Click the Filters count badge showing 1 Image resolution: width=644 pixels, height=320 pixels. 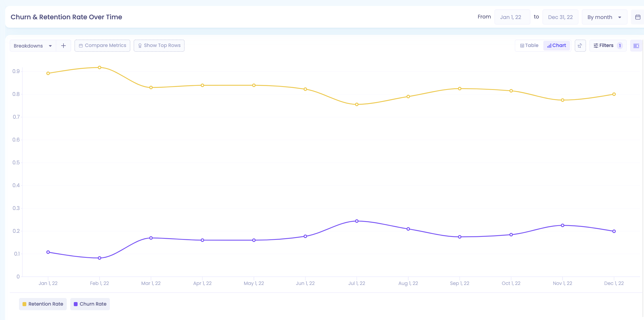coord(620,46)
